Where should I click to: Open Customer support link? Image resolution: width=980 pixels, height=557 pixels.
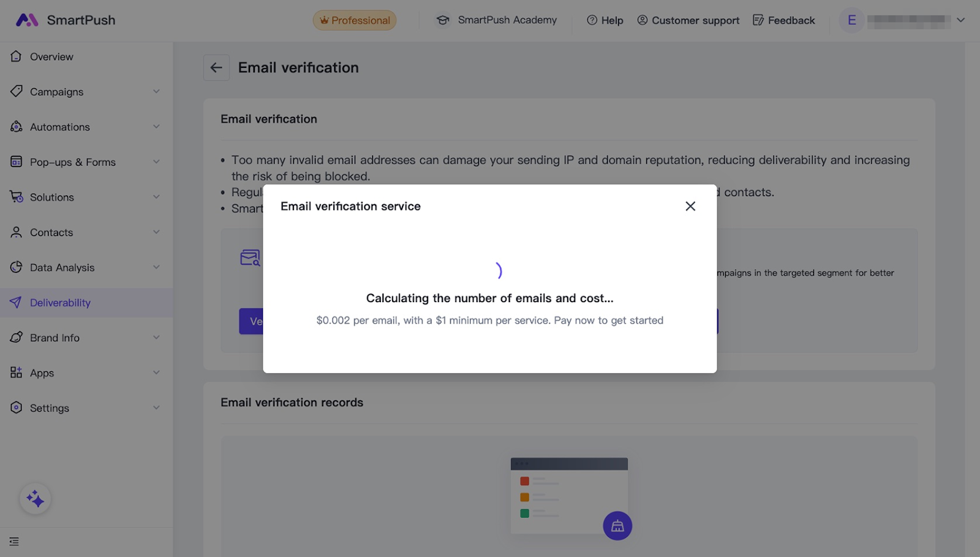click(688, 20)
